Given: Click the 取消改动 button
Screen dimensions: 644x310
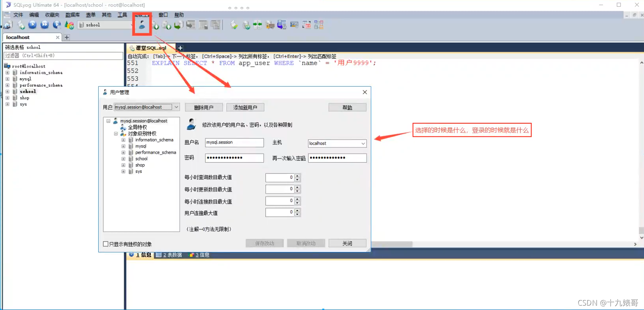Looking at the screenshot, I should tap(306, 243).
